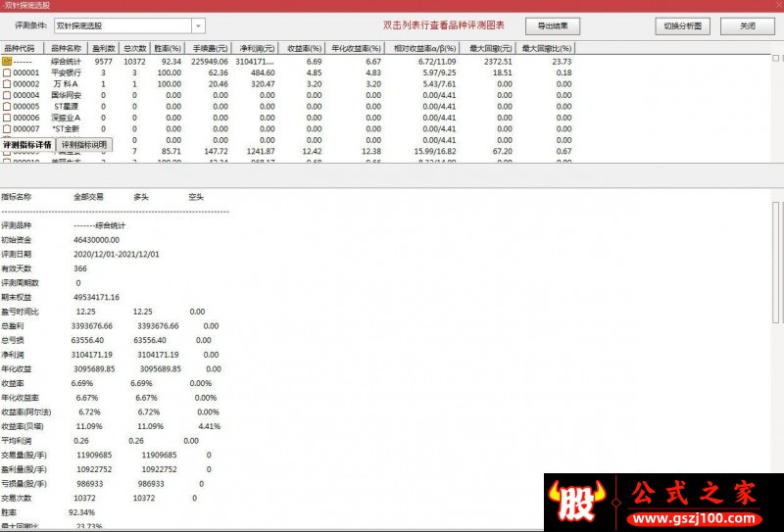Image resolution: width=784 pixels, height=532 pixels.
Task: Sort by the 最大回撤(元) column header
Action: click(488, 49)
